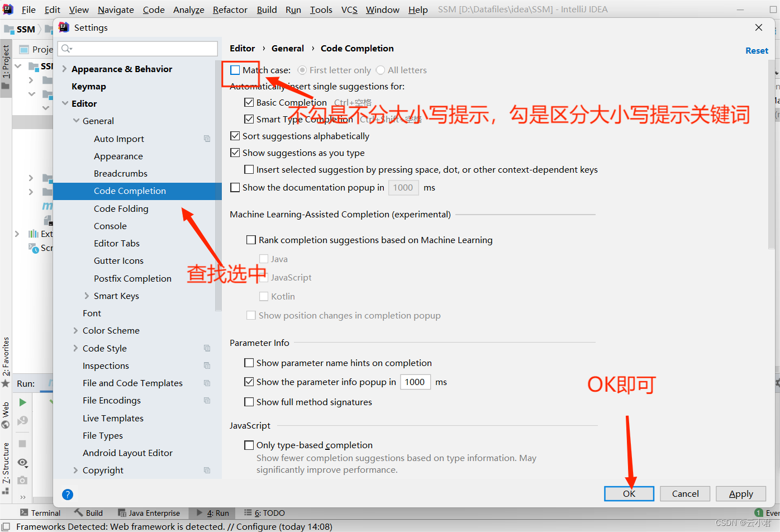The height and width of the screenshot is (532, 780).
Task: Click the OK button
Action: pyautogui.click(x=629, y=493)
